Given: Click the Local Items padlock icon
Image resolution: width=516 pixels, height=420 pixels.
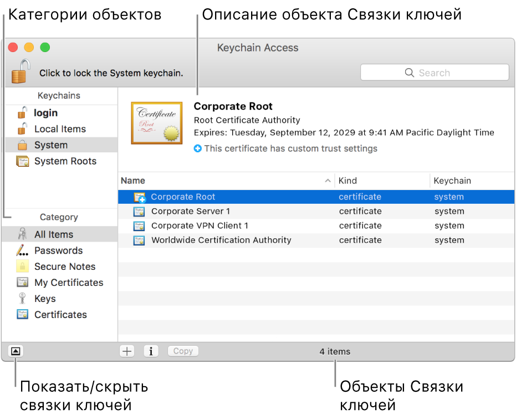Looking at the screenshot, I should click(22, 129).
